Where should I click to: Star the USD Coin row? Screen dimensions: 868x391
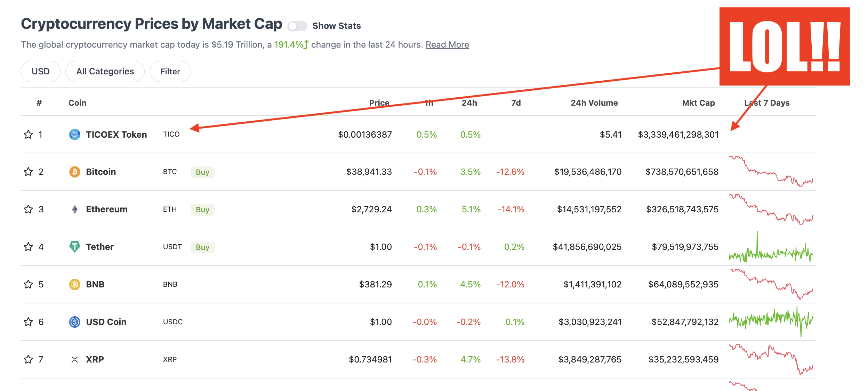click(x=28, y=322)
